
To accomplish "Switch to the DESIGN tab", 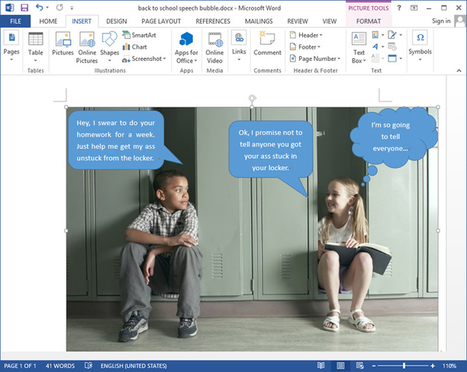I will [117, 21].
